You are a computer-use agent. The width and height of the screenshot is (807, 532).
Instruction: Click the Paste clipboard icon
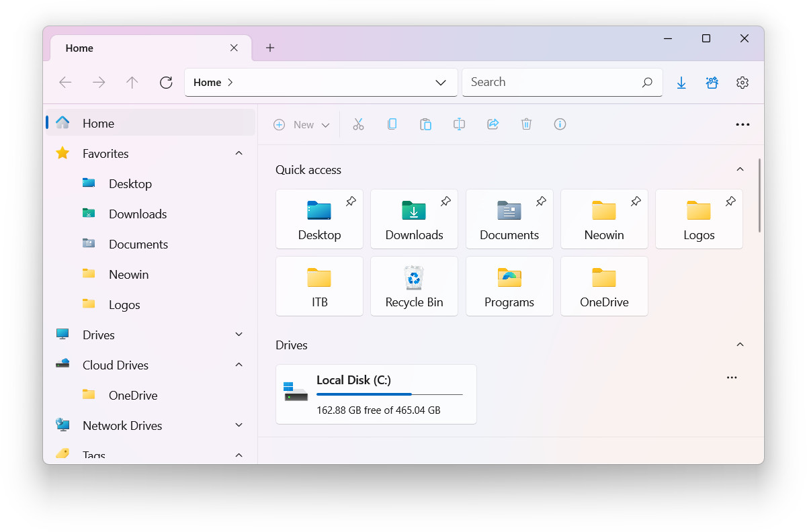pyautogui.click(x=425, y=124)
